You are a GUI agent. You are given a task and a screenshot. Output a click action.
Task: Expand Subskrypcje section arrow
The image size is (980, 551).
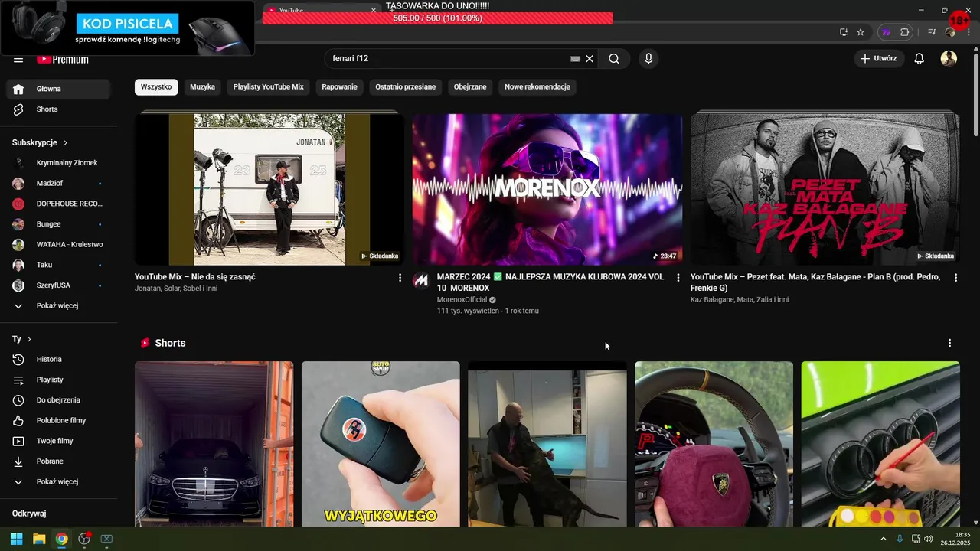point(66,142)
